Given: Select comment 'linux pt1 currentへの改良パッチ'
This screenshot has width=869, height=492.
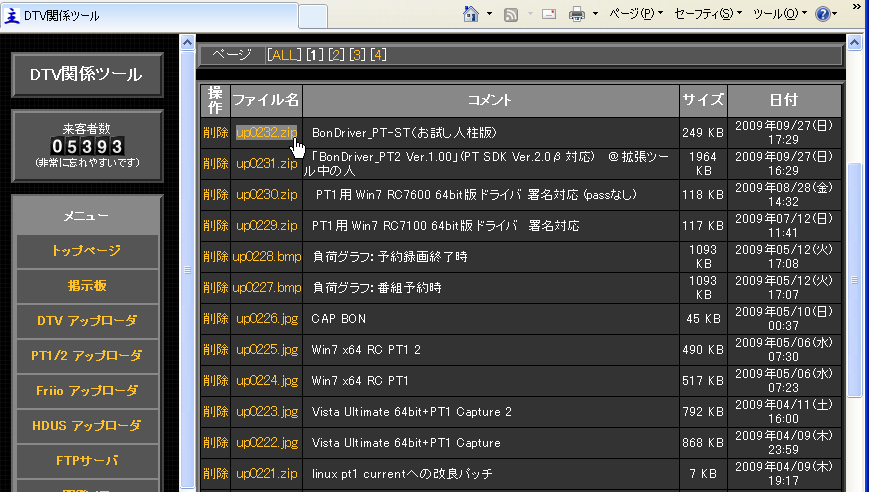Looking at the screenshot, I should point(402,474).
